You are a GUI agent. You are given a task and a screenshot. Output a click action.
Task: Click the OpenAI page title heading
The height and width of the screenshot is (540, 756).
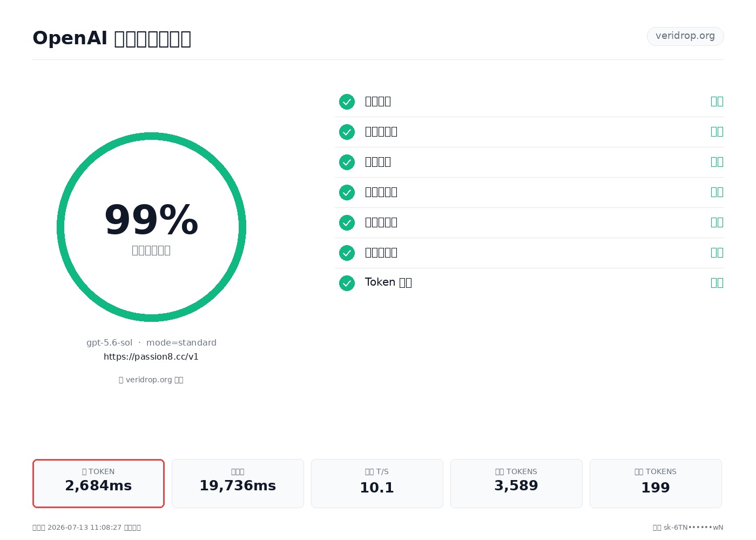[x=112, y=38]
